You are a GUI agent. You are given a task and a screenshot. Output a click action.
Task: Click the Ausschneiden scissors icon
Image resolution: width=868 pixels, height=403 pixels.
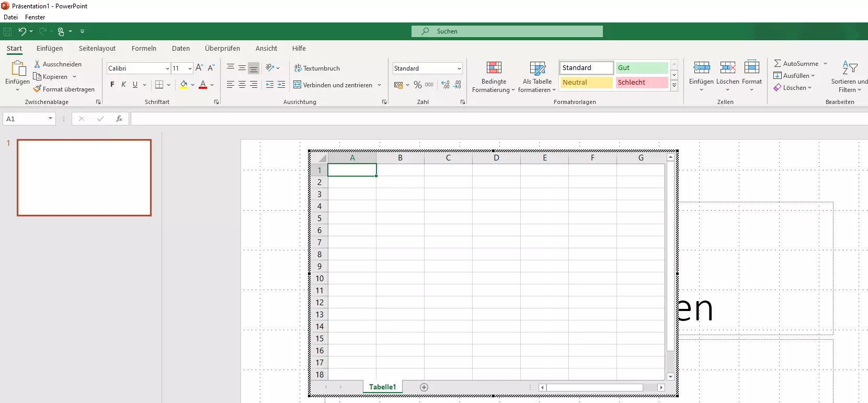pos(37,64)
